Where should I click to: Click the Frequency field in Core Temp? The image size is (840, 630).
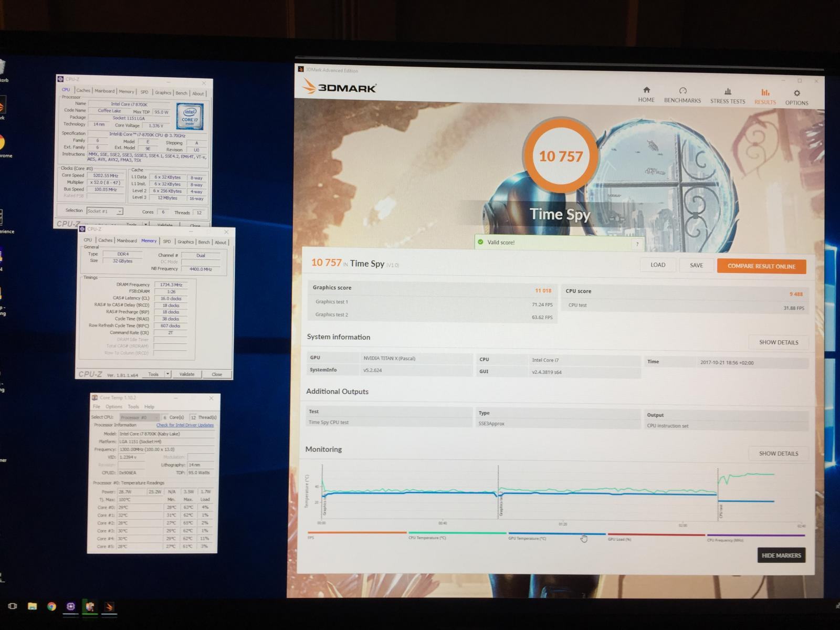166,449
